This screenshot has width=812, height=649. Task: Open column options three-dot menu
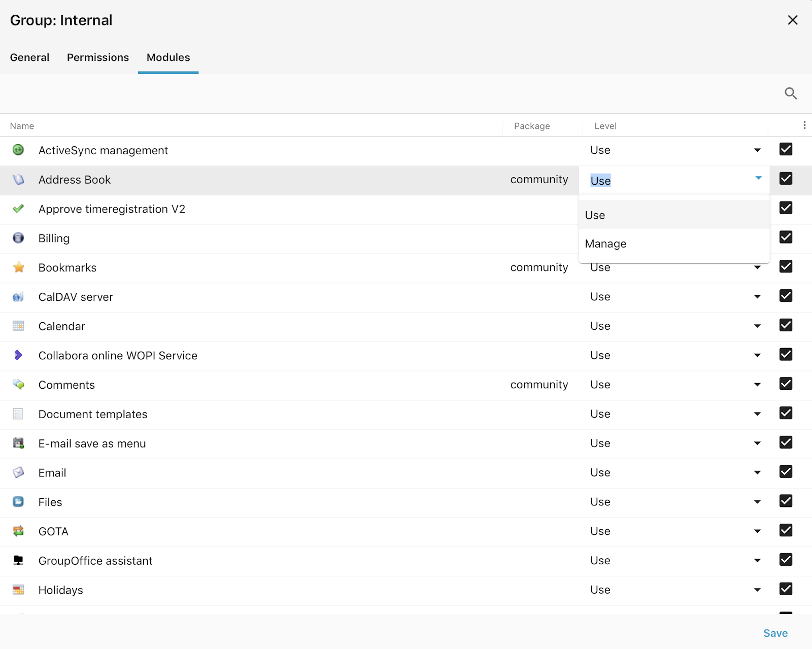(804, 125)
